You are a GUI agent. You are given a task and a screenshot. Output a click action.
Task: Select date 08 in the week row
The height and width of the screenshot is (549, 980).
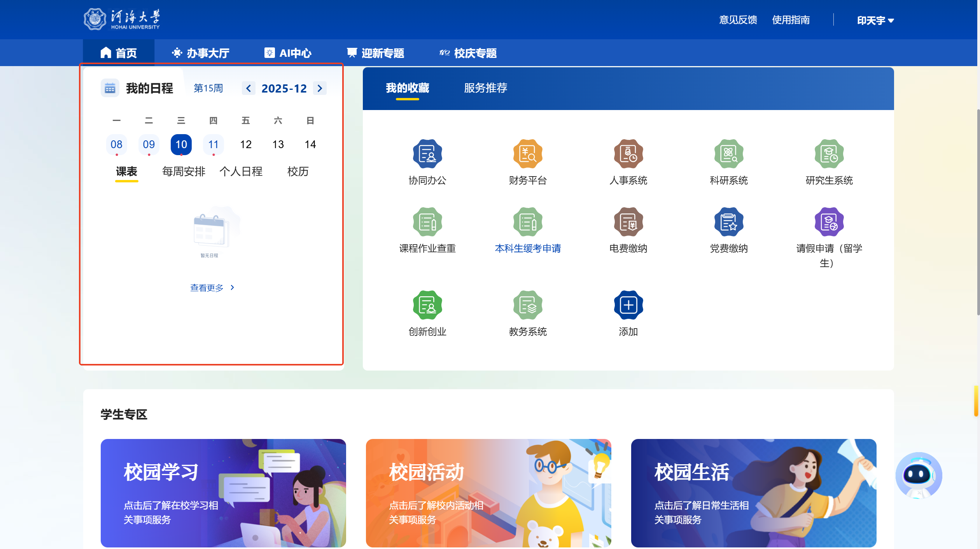pos(116,145)
